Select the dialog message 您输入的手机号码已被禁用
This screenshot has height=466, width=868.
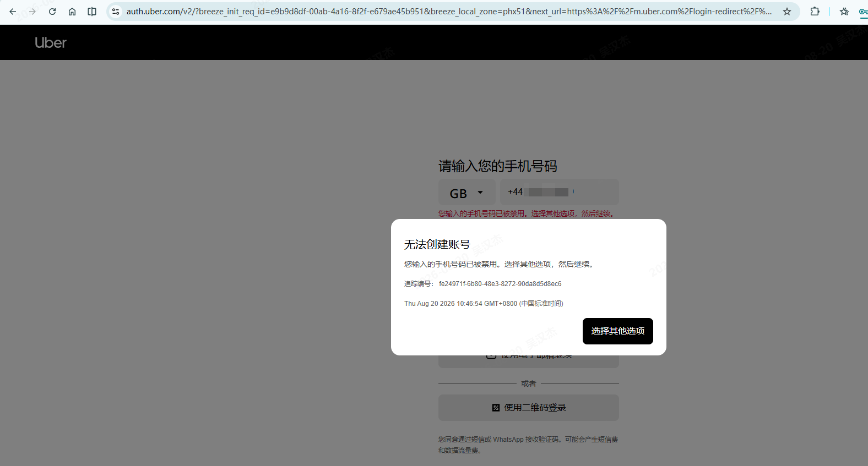(x=499, y=264)
